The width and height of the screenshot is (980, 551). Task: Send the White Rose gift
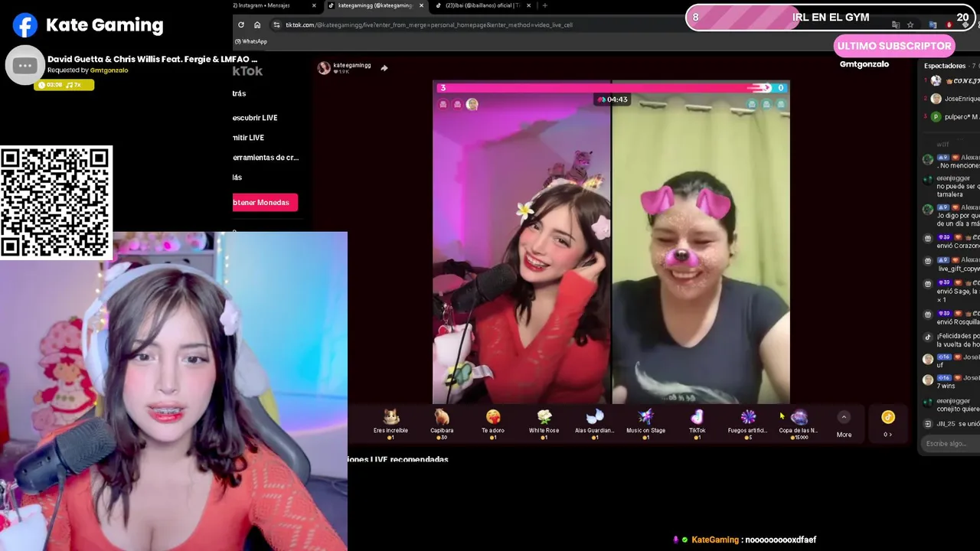[544, 423]
